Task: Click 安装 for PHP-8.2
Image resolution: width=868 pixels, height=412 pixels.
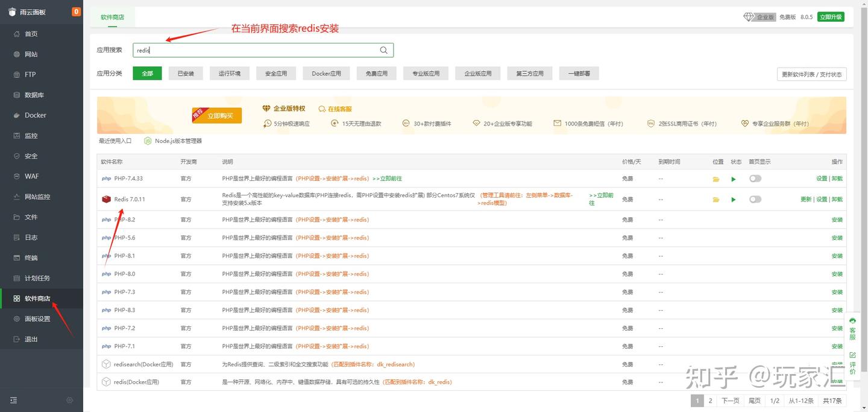Action: (837, 220)
